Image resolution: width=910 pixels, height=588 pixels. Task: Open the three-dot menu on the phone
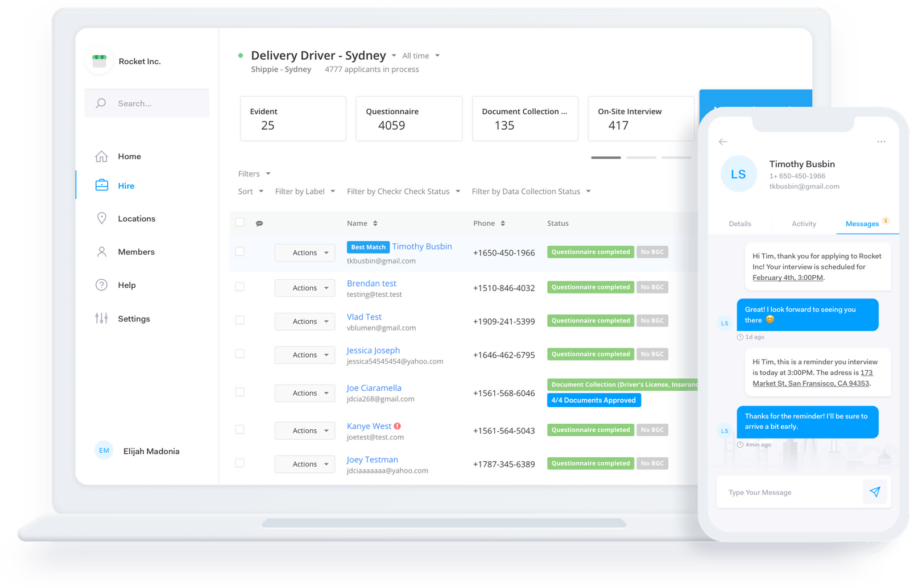tap(881, 142)
